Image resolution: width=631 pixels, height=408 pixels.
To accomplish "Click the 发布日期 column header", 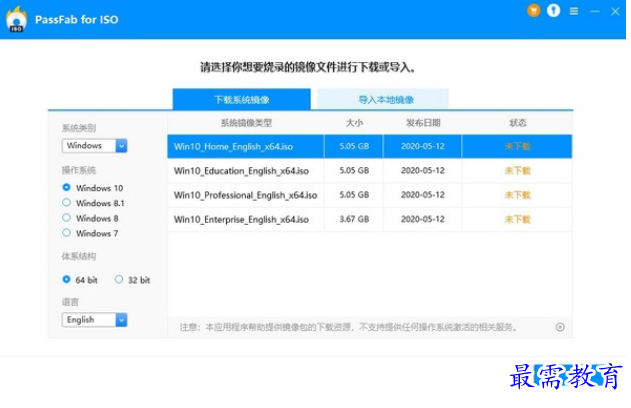I will coord(423,123).
